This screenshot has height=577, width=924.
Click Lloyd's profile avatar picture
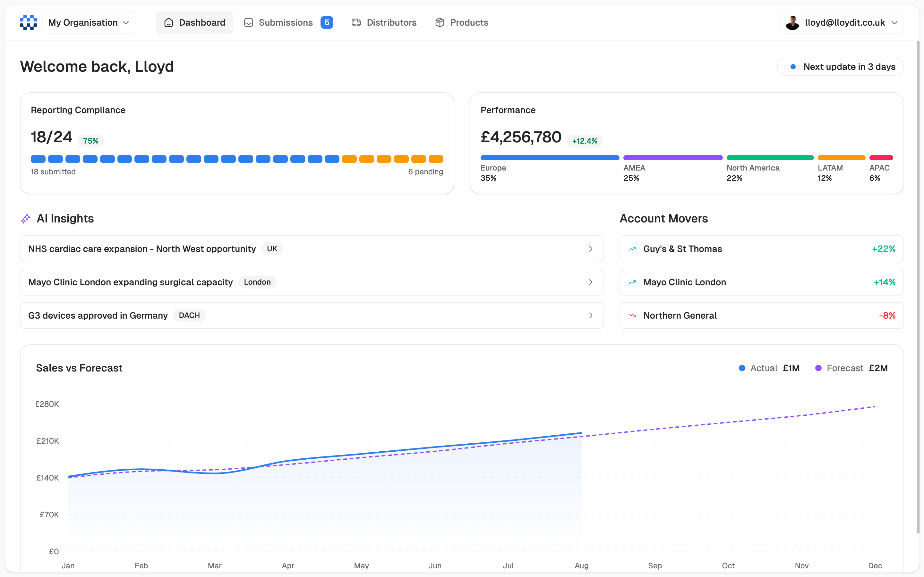(793, 22)
